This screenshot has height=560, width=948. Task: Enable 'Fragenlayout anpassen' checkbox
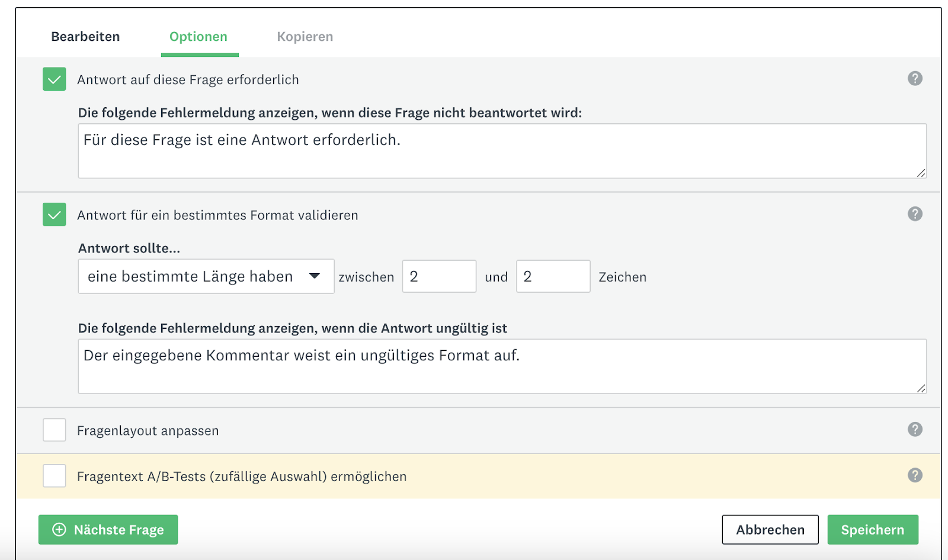tap(55, 430)
